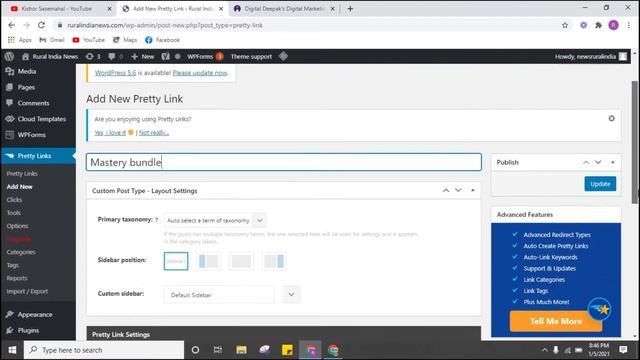Collapse the Layout Settings panel triangle

click(x=473, y=190)
